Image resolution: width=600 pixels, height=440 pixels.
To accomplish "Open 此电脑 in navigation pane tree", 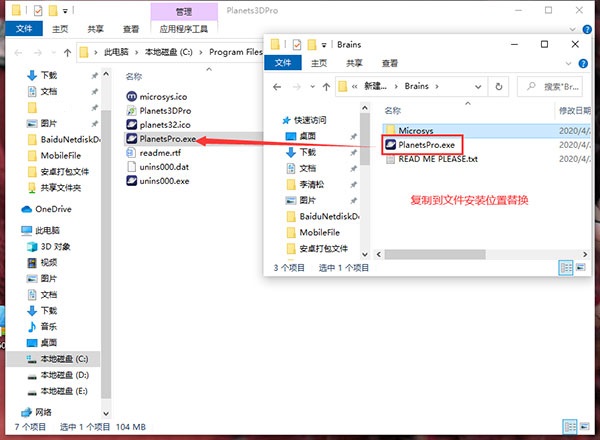I will 41,230.
